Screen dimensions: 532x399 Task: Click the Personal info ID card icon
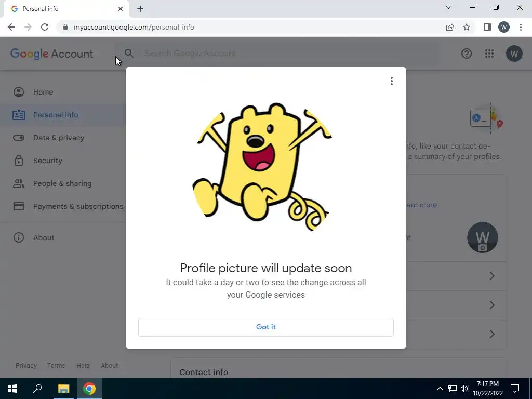point(19,115)
